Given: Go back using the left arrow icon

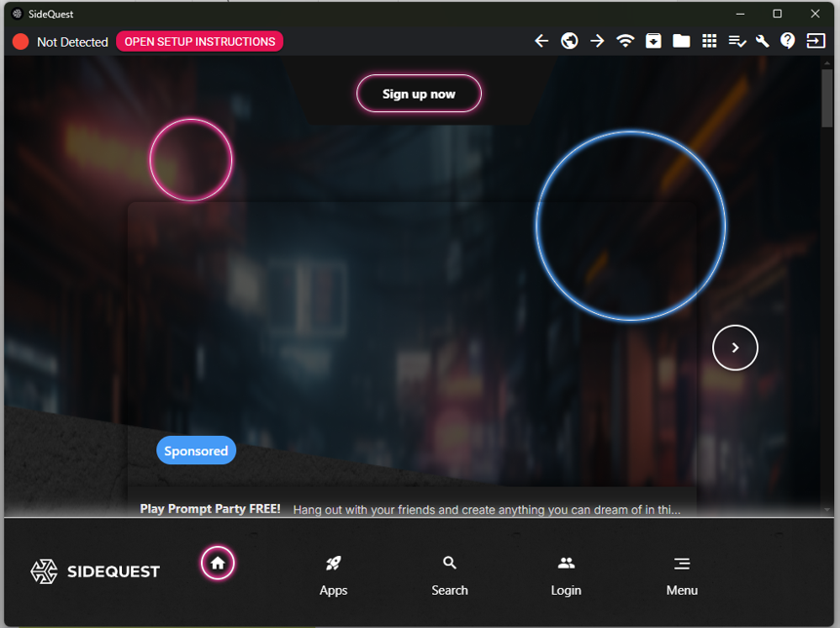Looking at the screenshot, I should (541, 41).
